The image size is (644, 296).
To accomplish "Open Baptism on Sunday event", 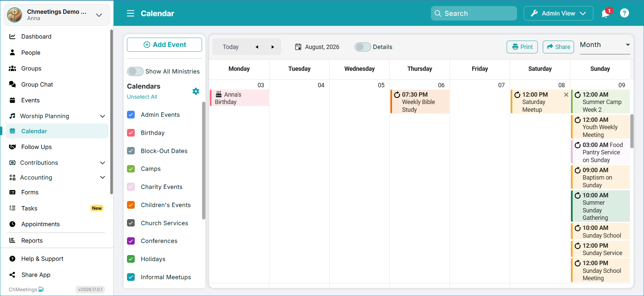I will [600, 177].
